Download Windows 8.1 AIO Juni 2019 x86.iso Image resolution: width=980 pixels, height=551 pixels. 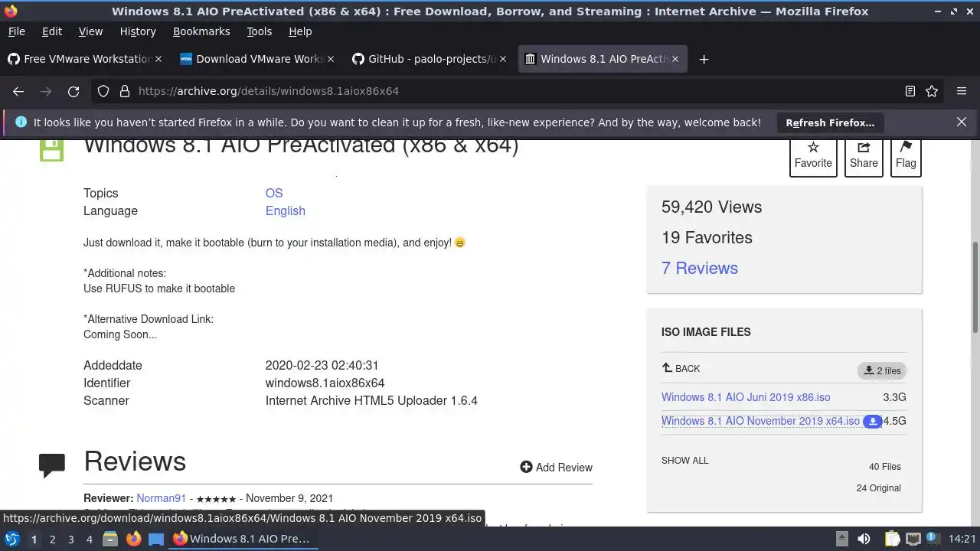(746, 397)
